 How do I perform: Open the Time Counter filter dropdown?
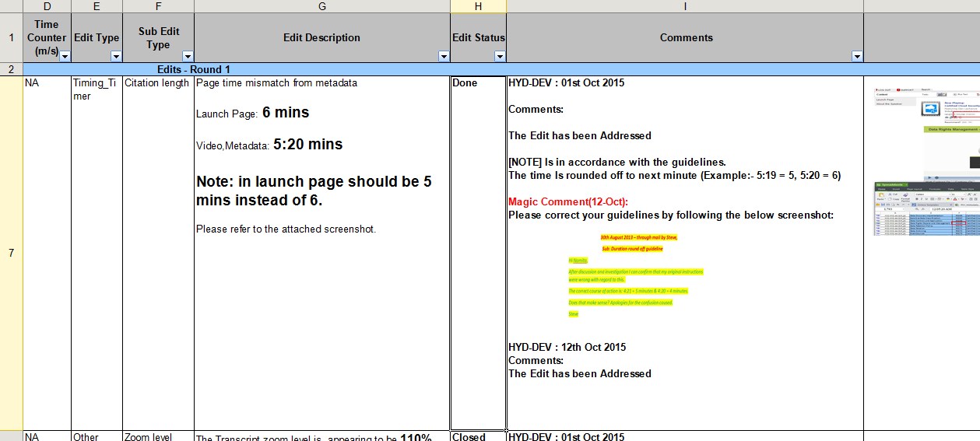tap(65, 56)
